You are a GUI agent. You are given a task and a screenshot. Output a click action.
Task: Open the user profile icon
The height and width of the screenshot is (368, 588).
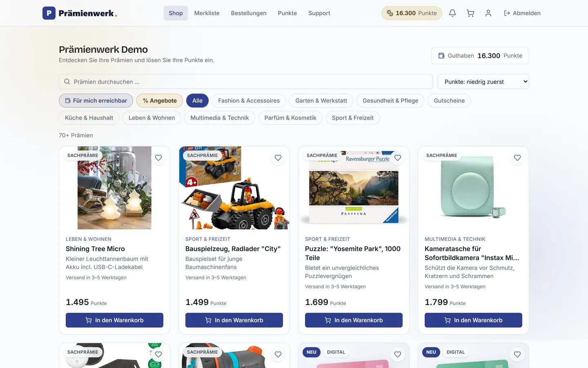coord(488,13)
